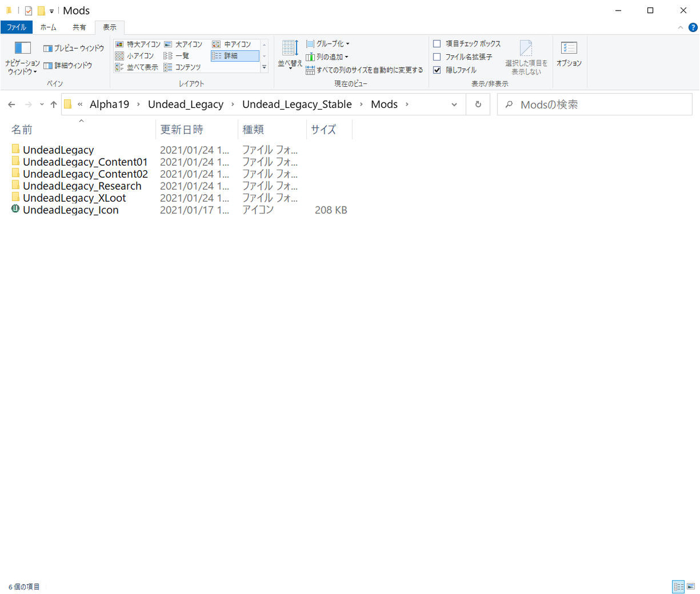
Task: Open the quick access toolbar customize dropdown
Action: 51,11
